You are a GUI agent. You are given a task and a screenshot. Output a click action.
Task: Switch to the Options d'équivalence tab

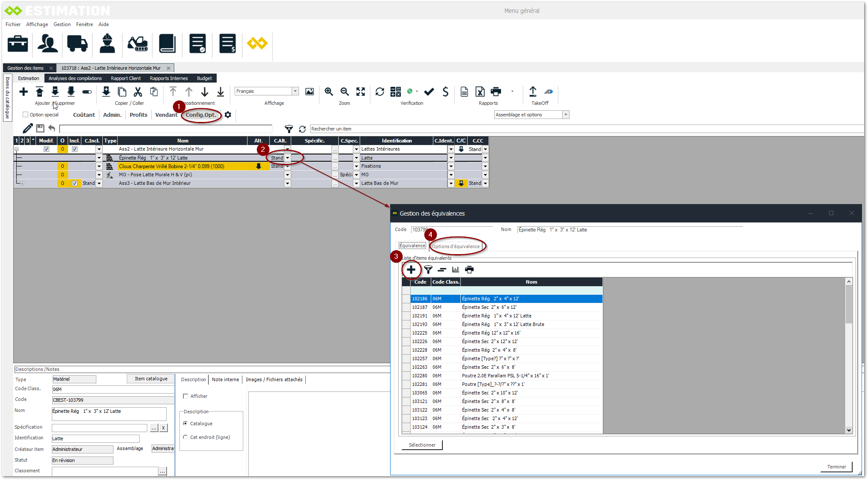(x=456, y=246)
